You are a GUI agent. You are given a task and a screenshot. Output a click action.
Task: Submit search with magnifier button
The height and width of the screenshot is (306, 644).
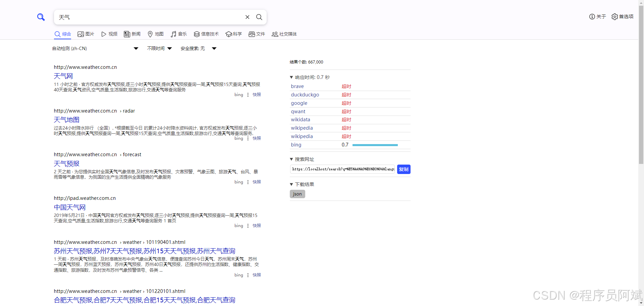[259, 17]
